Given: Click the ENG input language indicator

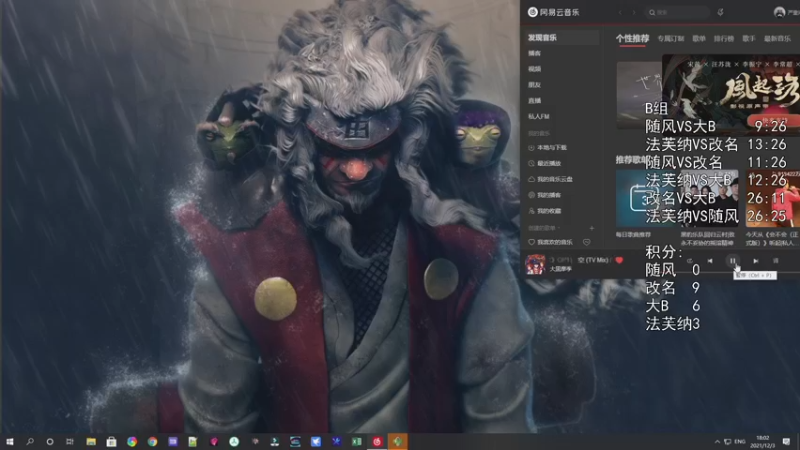Looking at the screenshot, I should click(740, 441).
